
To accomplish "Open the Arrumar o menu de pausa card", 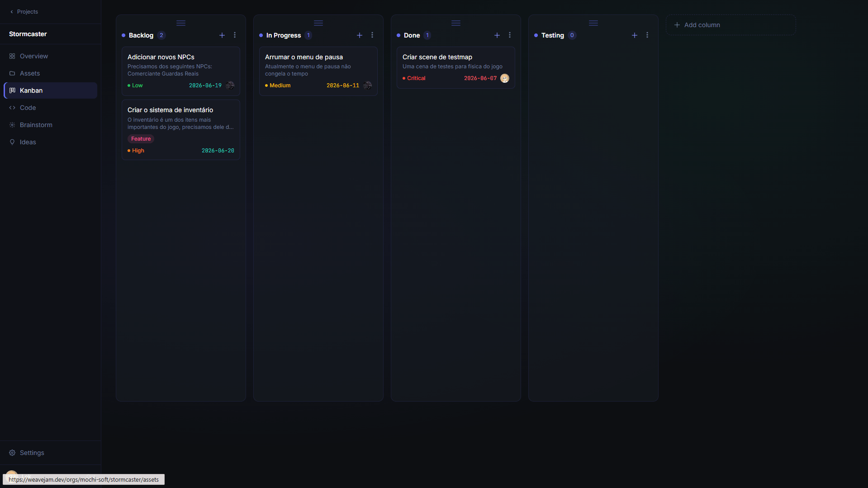I will pos(318,71).
